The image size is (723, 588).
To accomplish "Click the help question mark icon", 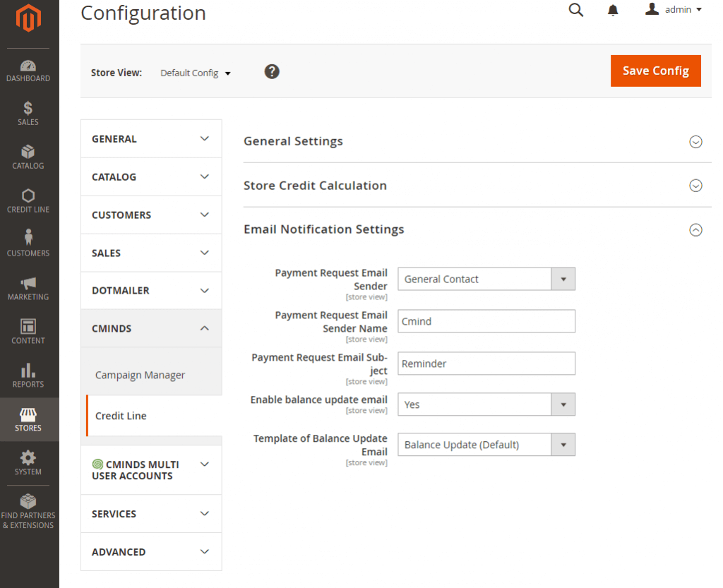I will [272, 71].
